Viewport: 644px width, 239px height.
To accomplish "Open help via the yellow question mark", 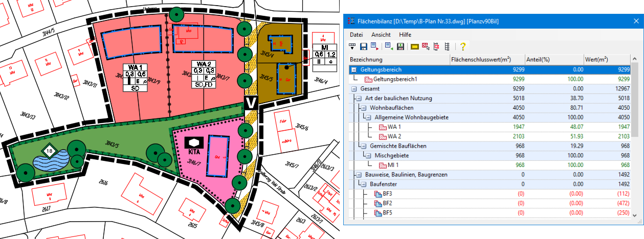I will tap(462, 46).
